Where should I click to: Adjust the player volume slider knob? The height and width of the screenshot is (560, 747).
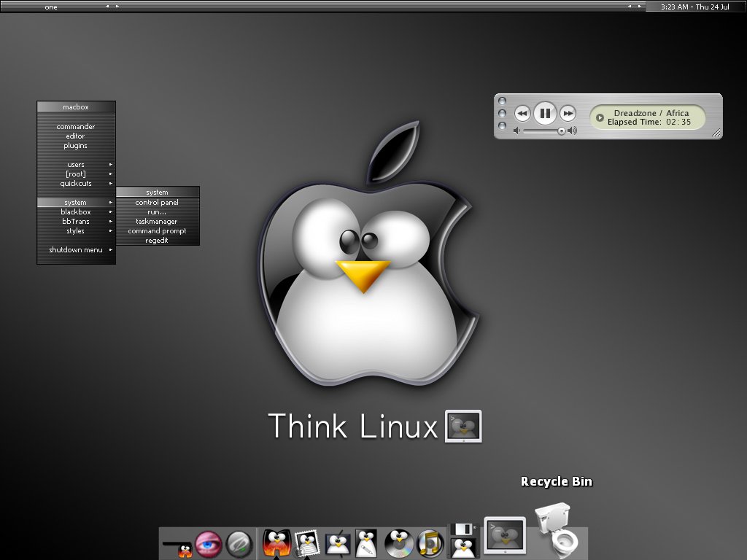(562, 131)
